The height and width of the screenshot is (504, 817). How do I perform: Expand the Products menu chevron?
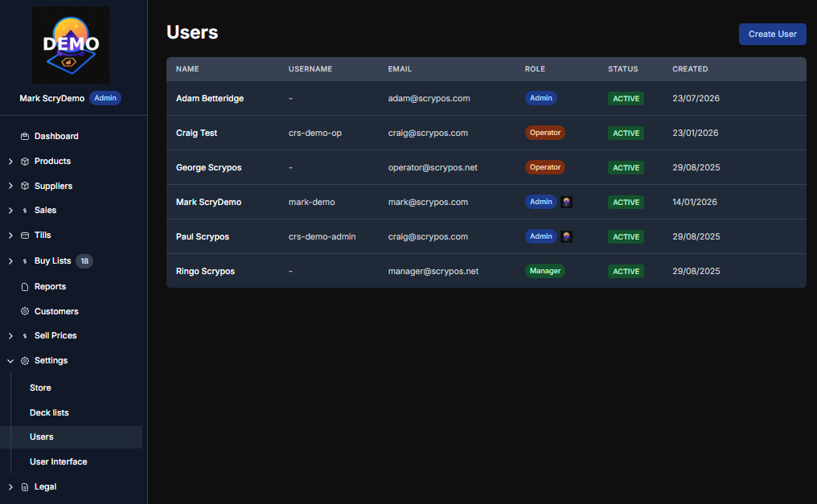click(10, 162)
